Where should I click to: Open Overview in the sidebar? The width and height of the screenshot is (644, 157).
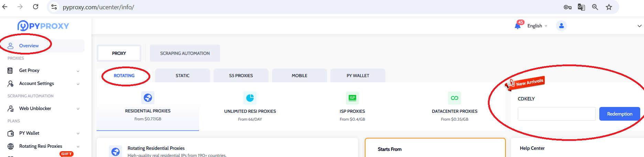(x=29, y=46)
